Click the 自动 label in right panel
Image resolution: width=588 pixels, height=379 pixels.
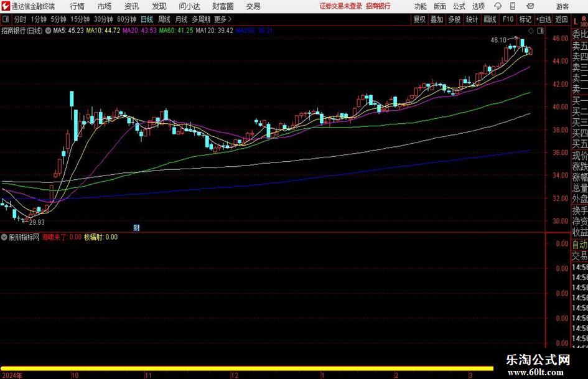(x=580, y=245)
